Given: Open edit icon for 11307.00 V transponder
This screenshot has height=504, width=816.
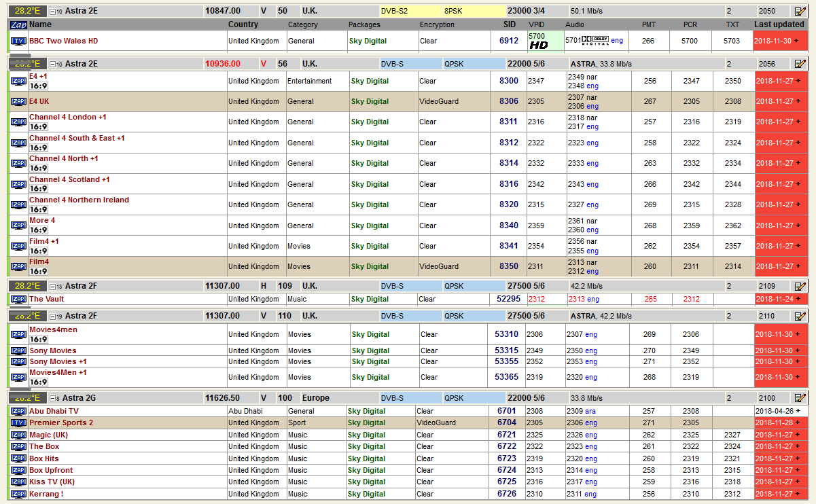Looking at the screenshot, I should pos(800,316).
